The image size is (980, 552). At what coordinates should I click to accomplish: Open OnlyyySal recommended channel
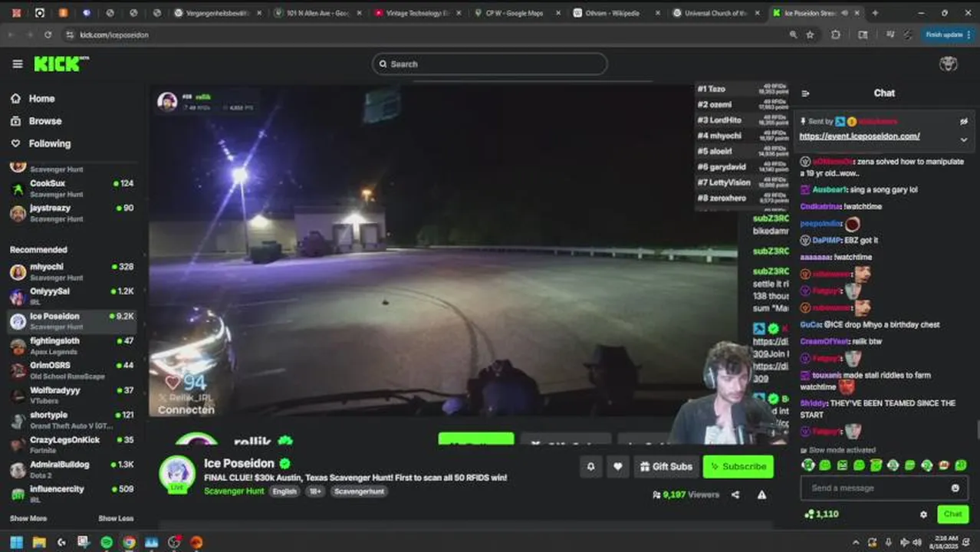point(72,297)
